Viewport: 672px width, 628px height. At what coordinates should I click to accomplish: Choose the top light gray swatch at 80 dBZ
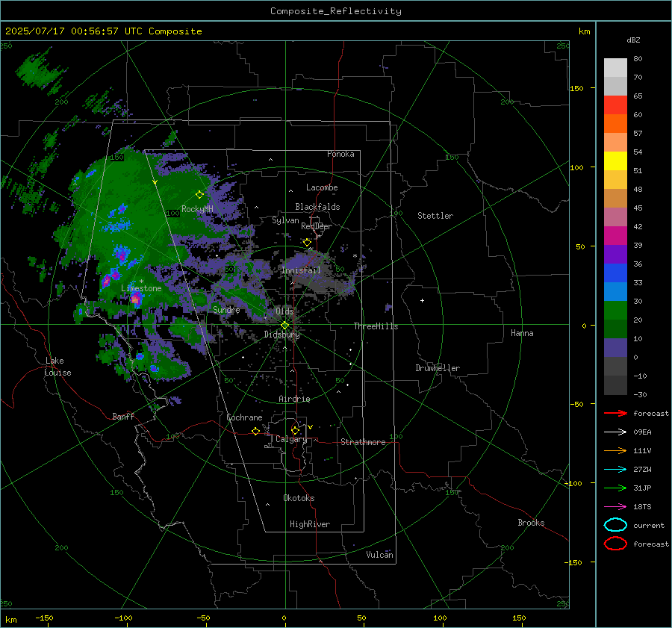pyautogui.click(x=615, y=68)
